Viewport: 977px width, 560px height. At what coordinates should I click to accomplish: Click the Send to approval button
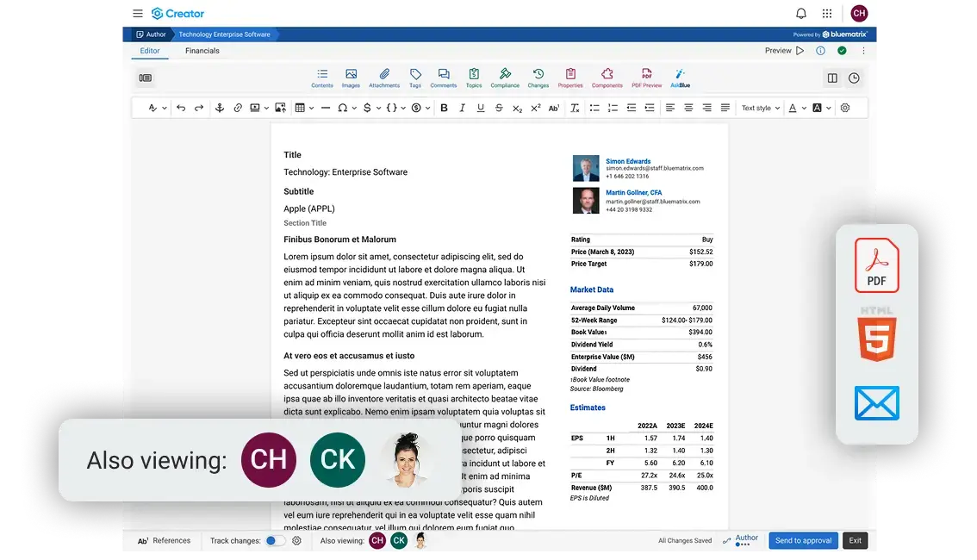(x=803, y=541)
